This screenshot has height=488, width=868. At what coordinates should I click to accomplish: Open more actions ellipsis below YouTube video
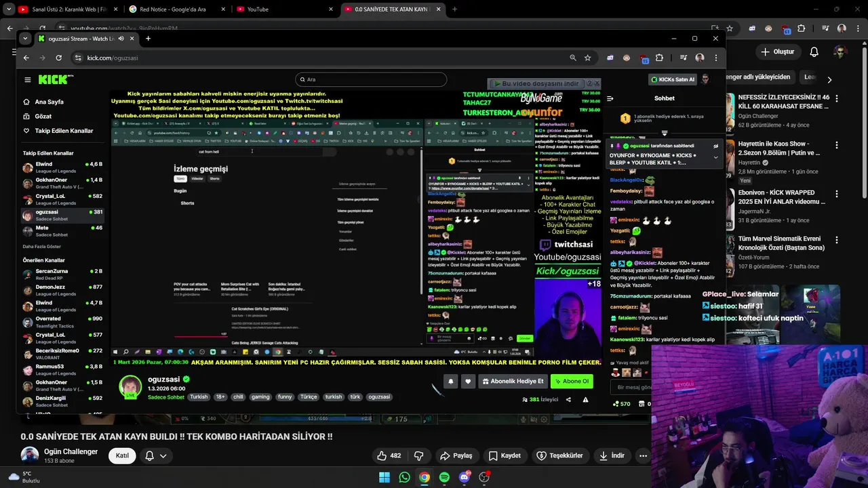click(x=643, y=455)
